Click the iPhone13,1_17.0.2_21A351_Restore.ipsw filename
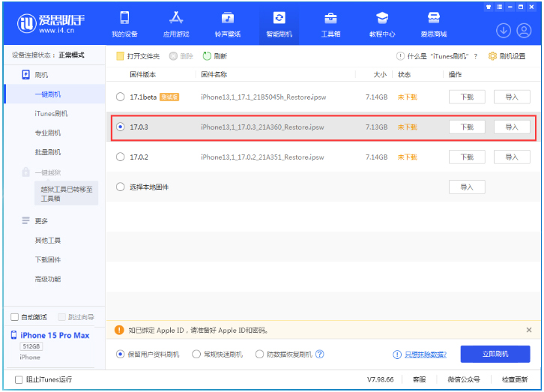 (x=262, y=157)
